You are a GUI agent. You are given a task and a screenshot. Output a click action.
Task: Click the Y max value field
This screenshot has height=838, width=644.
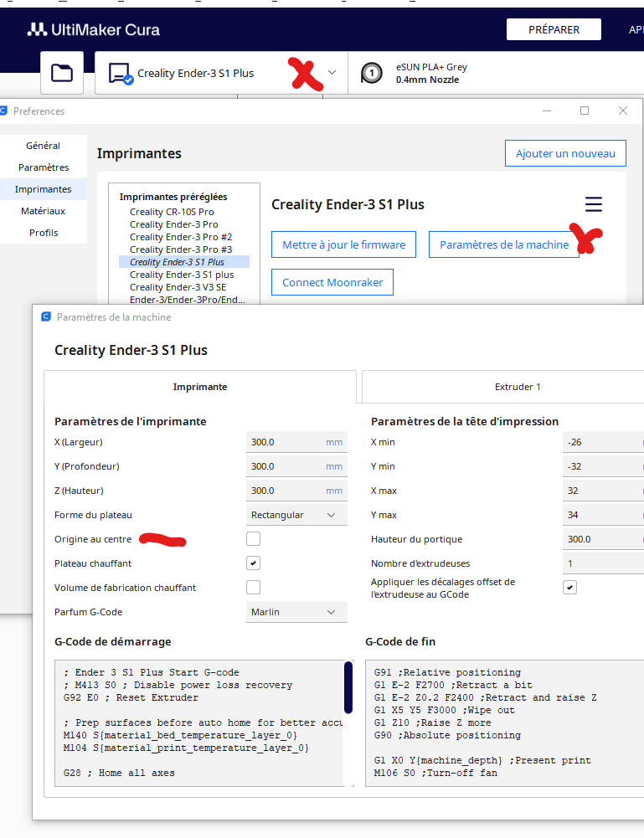point(603,515)
